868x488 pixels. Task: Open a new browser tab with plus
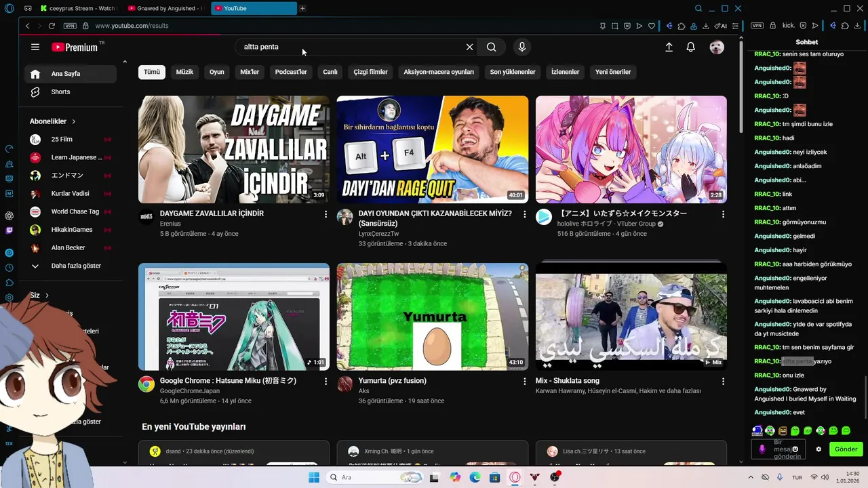(302, 8)
